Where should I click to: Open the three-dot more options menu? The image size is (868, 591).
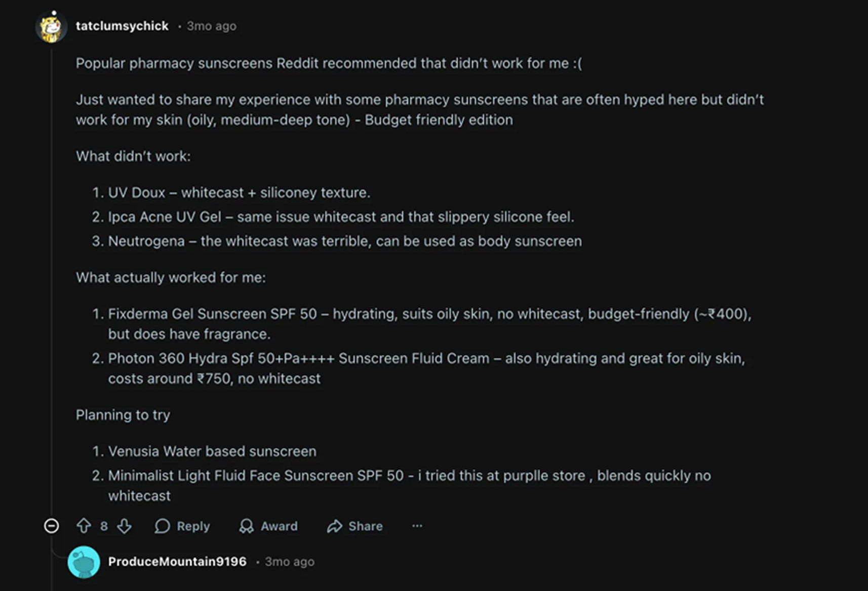click(417, 526)
